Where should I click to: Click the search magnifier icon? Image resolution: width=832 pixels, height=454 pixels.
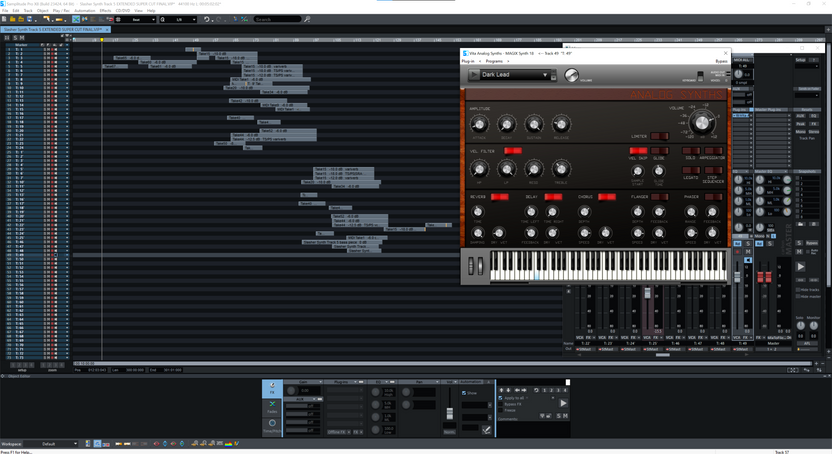pos(307,19)
